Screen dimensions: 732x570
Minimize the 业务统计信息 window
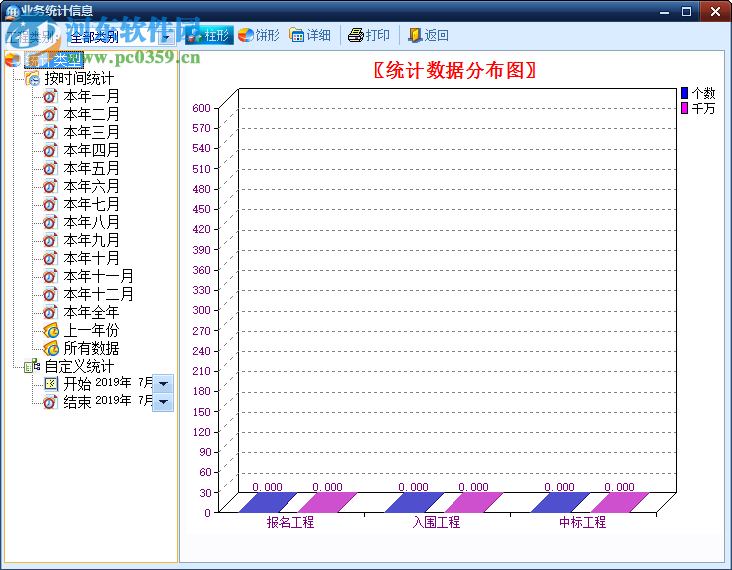pyautogui.click(x=664, y=11)
